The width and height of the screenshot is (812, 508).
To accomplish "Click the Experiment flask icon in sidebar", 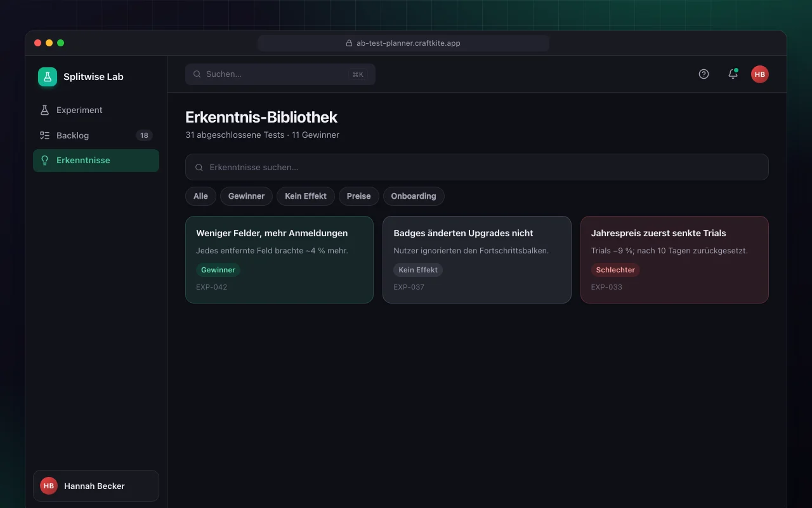I will (x=44, y=110).
